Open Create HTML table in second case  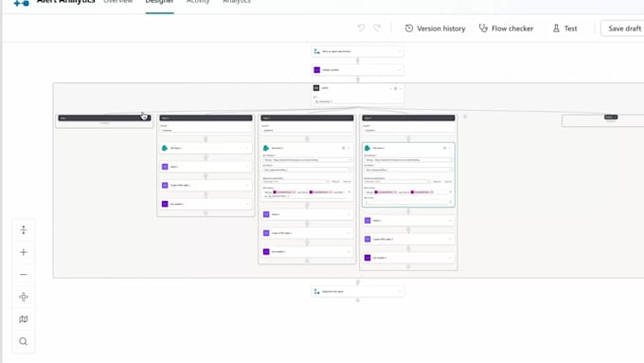[206, 186]
